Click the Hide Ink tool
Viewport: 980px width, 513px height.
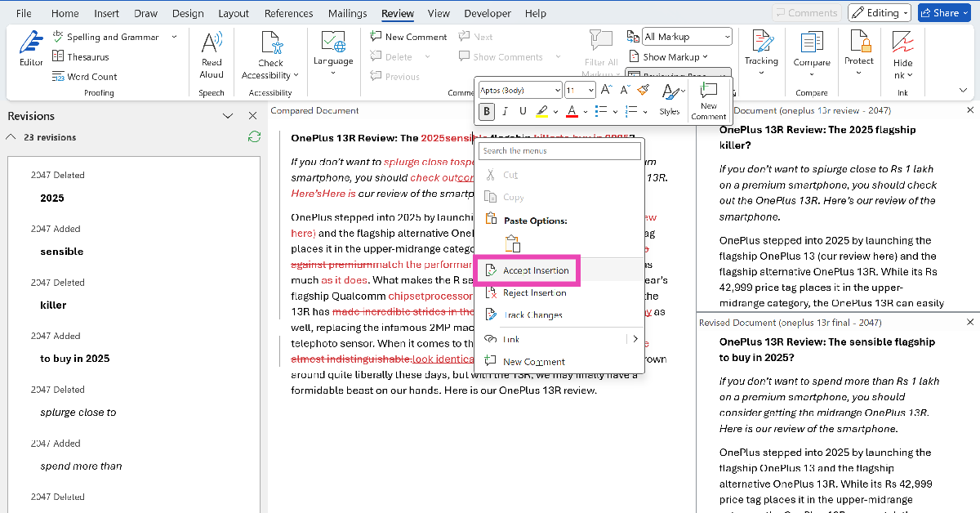click(902, 55)
